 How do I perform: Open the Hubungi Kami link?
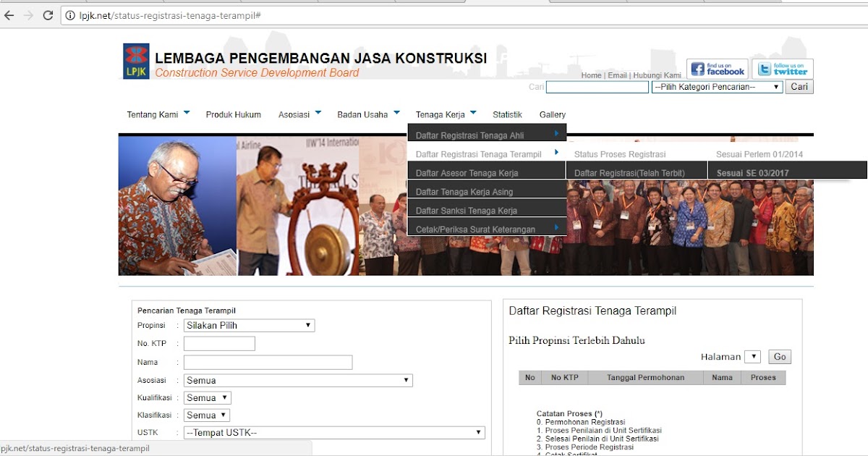[657, 75]
